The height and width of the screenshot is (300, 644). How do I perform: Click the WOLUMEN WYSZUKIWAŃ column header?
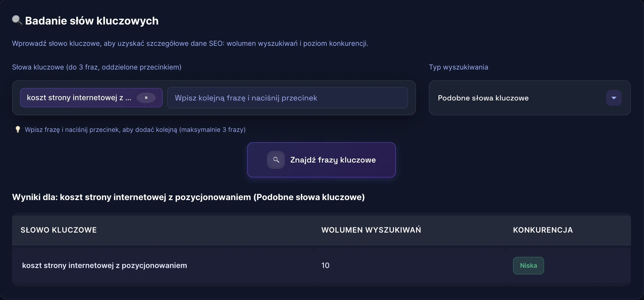[371, 230]
